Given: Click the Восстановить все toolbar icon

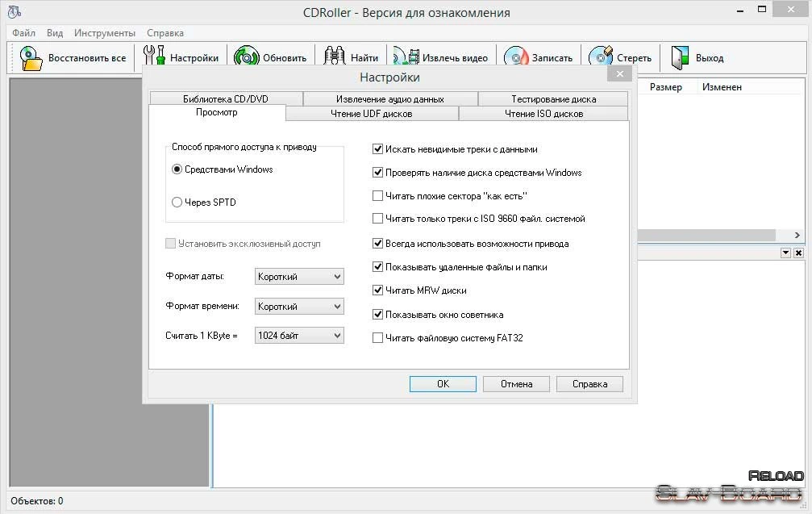Looking at the screenshot, I should tap(31, 57).
